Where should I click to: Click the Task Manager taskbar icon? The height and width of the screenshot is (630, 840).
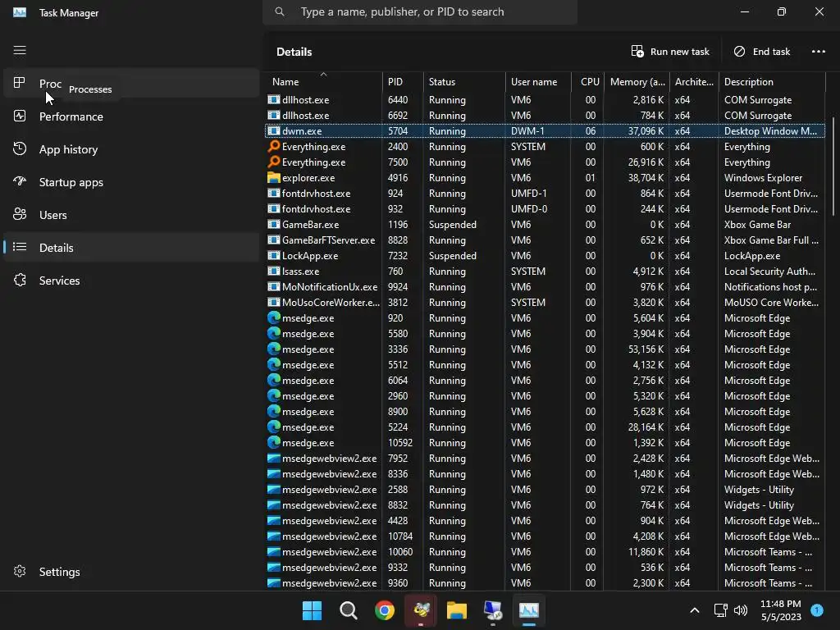(529, 610)
